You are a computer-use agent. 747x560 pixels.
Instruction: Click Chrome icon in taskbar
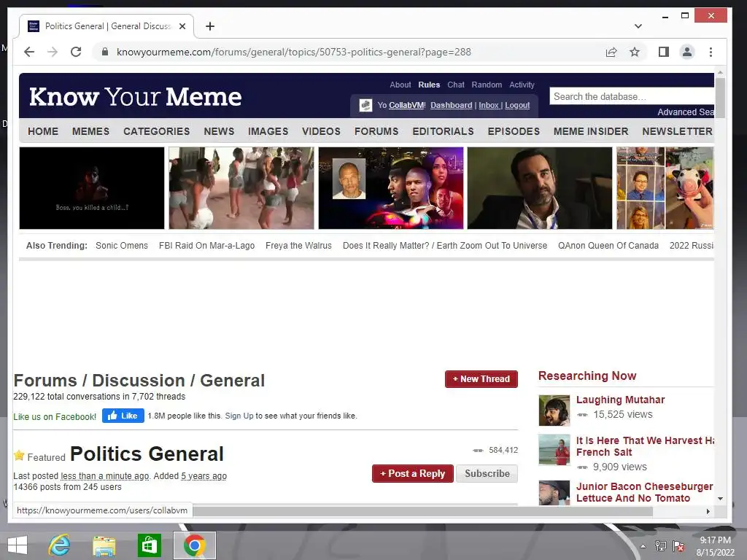click(x=194, y=545)
